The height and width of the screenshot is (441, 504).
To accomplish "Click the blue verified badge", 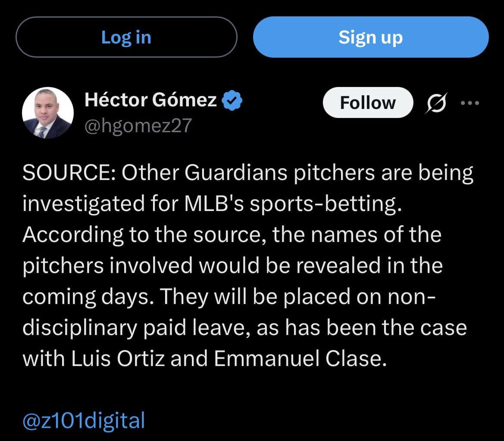I will coord(232,101).
